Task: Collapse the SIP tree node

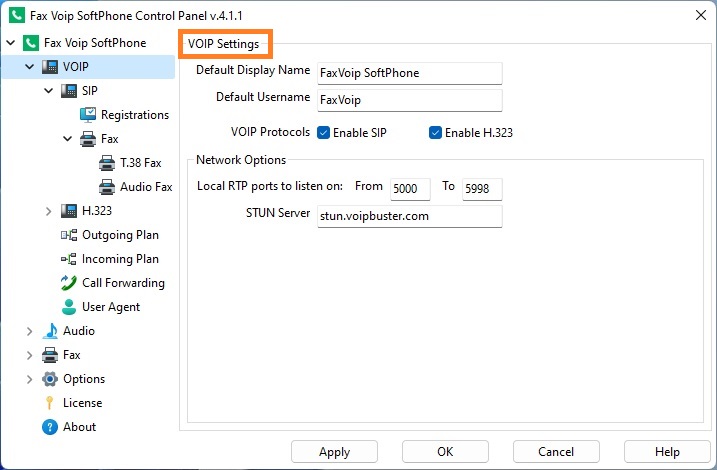Action: (48, 91)
